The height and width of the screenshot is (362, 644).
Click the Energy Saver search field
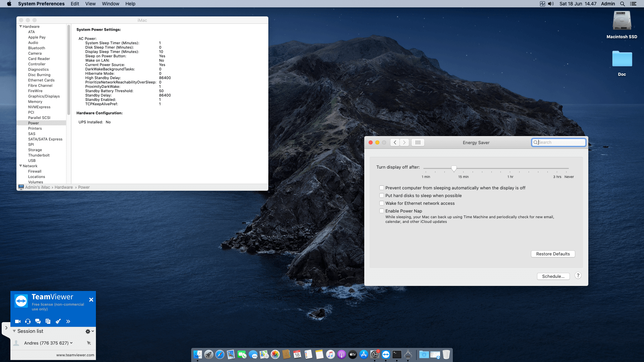click(x=558, y=142)
